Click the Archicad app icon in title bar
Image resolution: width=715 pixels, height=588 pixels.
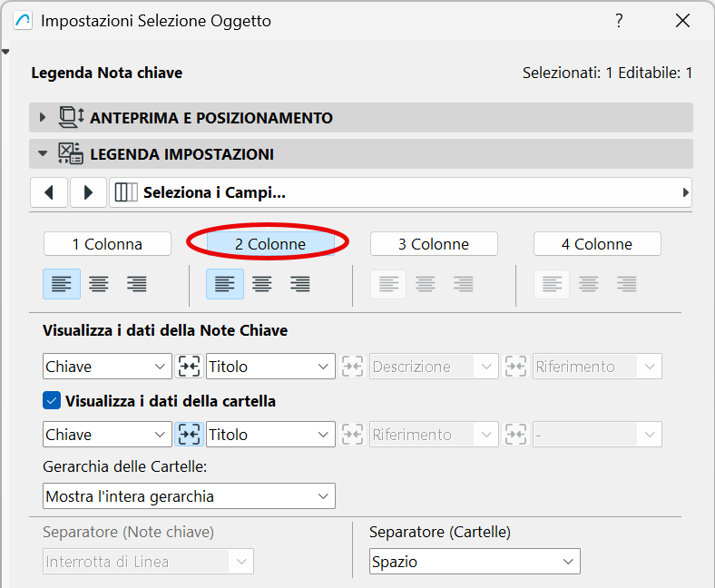coord(23,21)
